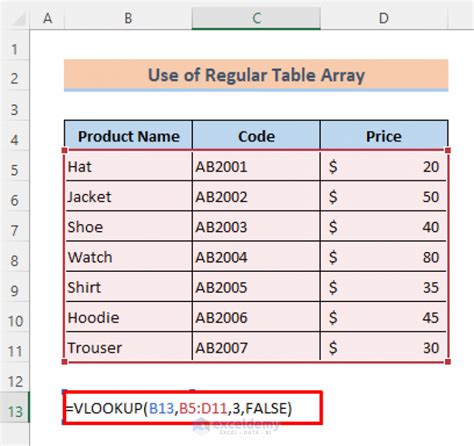Select the Shoe price cell showing 40
This screenshot has width=474, height=446.
384,227
